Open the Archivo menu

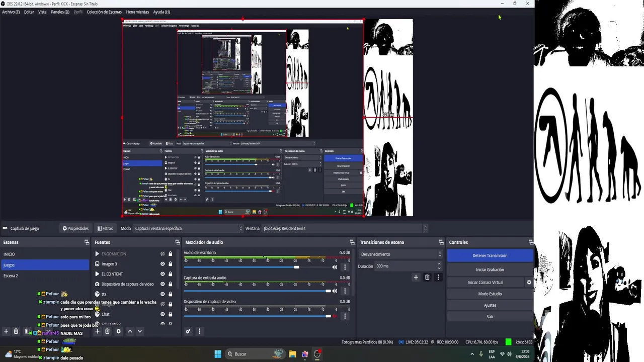pos(11,12)
